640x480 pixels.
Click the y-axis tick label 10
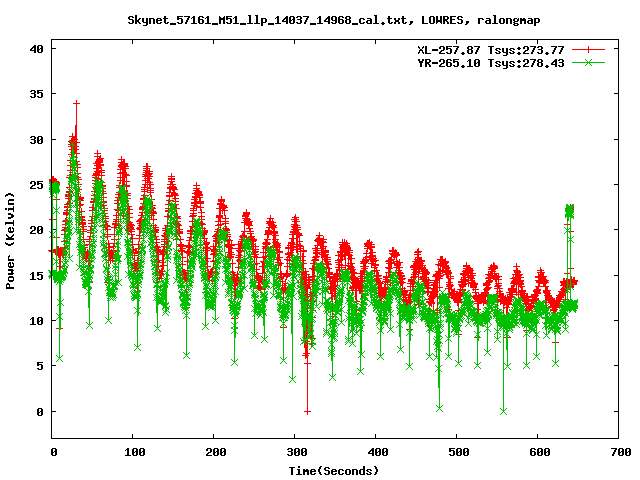pos(36,321)
